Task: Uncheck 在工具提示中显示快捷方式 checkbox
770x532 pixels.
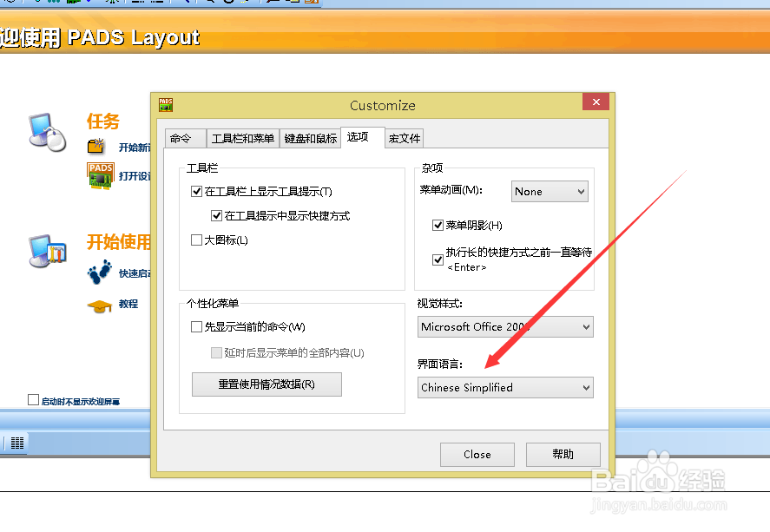Action: coord(216,215)
